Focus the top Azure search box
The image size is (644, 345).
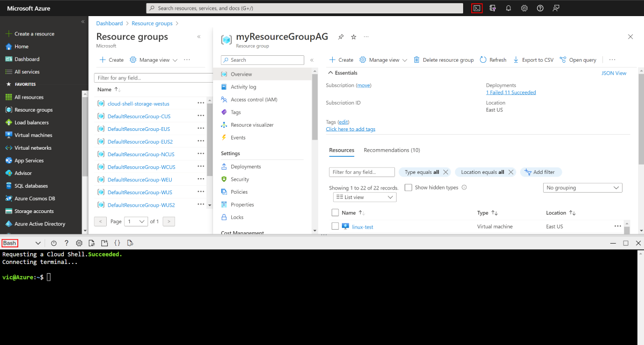pos(304,8)
